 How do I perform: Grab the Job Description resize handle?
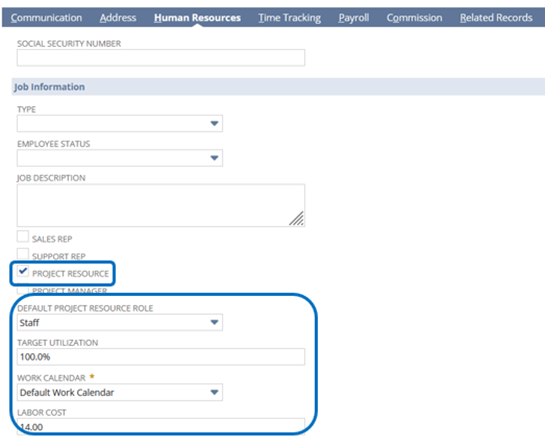point(297,219)
